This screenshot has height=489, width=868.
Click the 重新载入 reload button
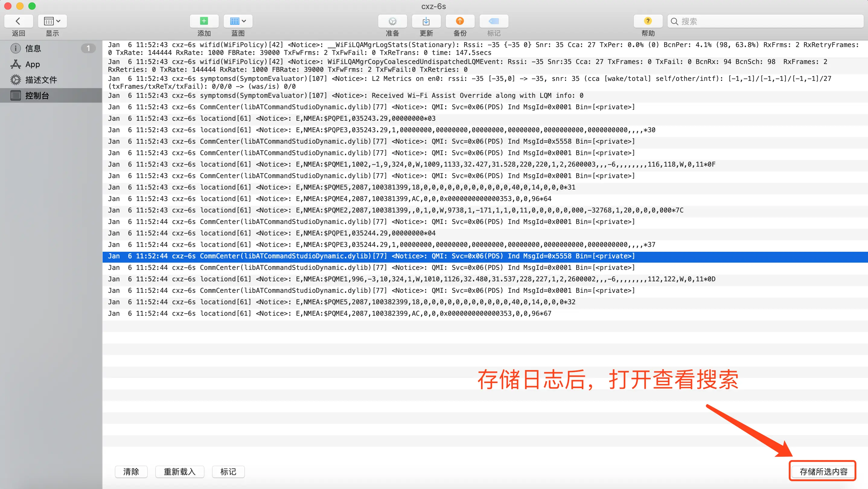[180, 471]
